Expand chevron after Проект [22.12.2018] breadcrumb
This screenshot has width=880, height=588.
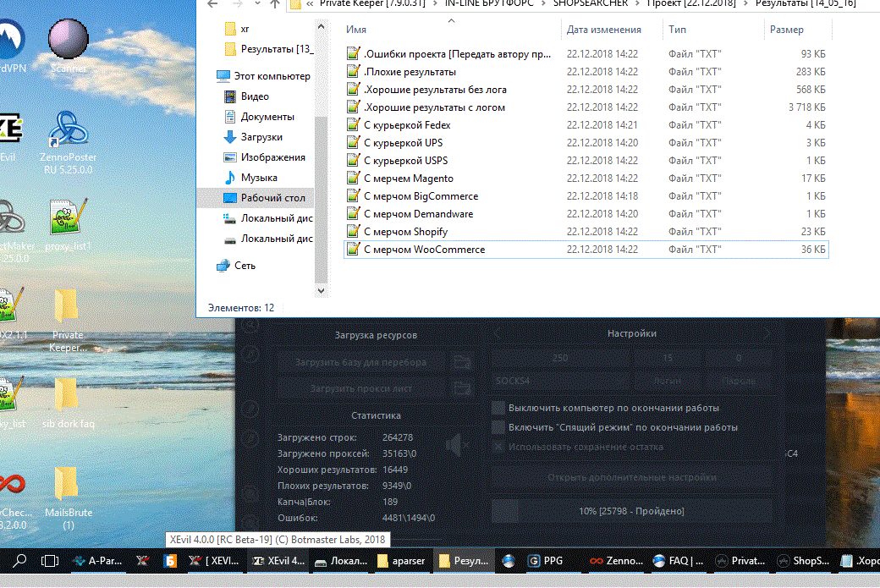745,3
